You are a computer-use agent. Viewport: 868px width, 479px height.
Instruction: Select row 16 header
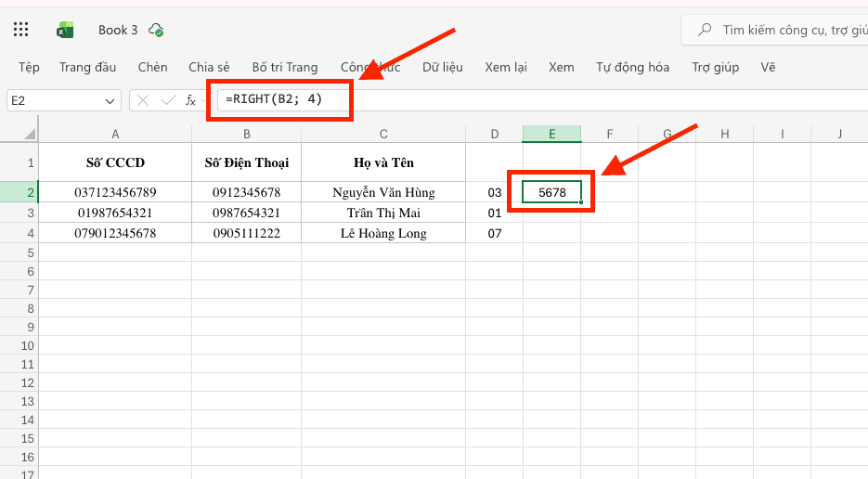click(x=19, y=457)
